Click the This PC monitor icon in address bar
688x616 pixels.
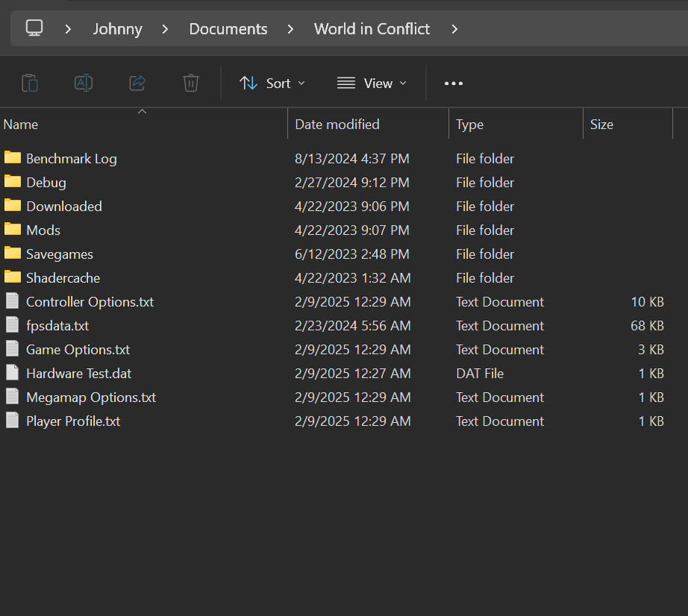pyautogui.click(x=34, y=28)
